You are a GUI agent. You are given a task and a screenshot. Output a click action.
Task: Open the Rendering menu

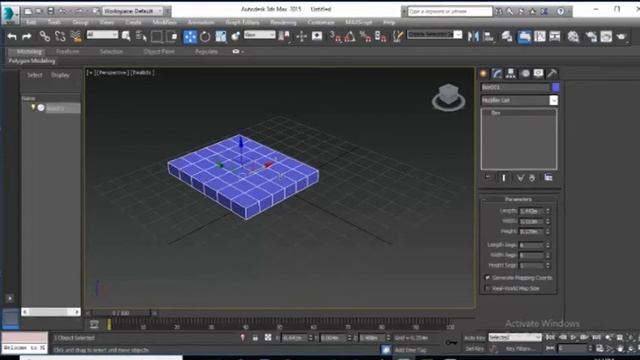pyautogui.click(x=283, y=22)
